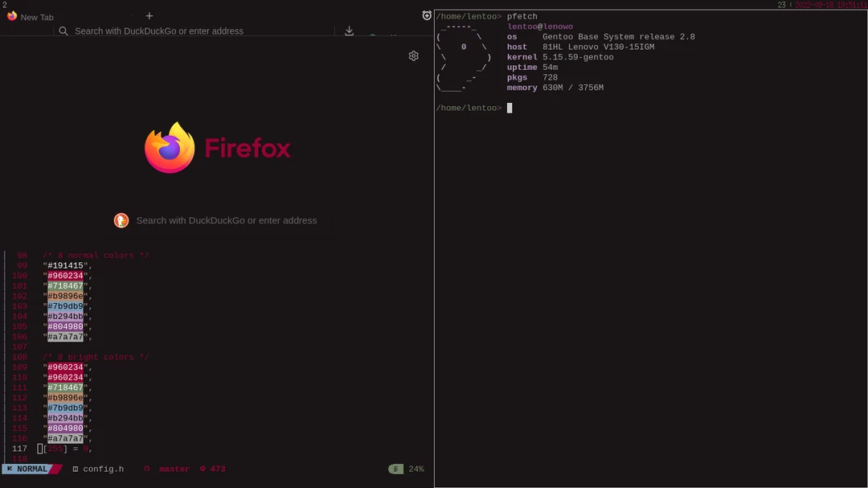The height and width of the screenshot is (488, 868).
Task: Select the #7b9db9 color highlight
Action: point(68,306)
